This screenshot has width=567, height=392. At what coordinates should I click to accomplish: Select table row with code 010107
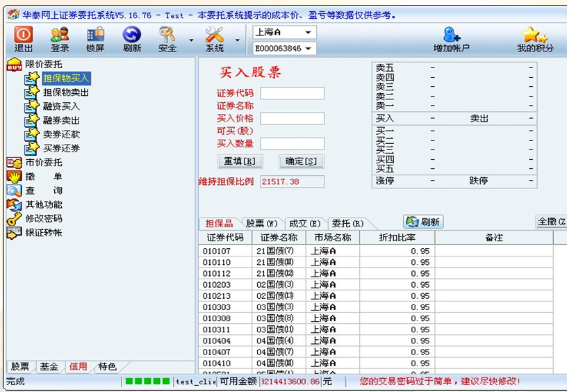click(376, 251)
